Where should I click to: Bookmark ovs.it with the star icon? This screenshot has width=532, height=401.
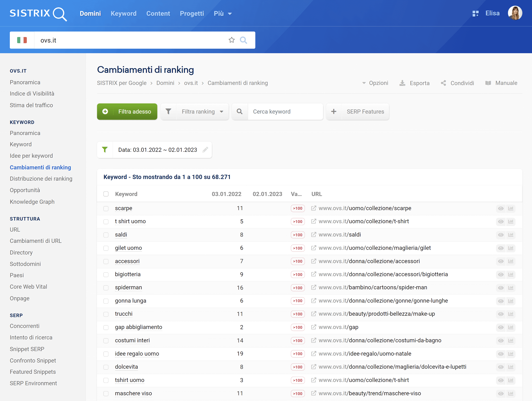click(231, 40)
